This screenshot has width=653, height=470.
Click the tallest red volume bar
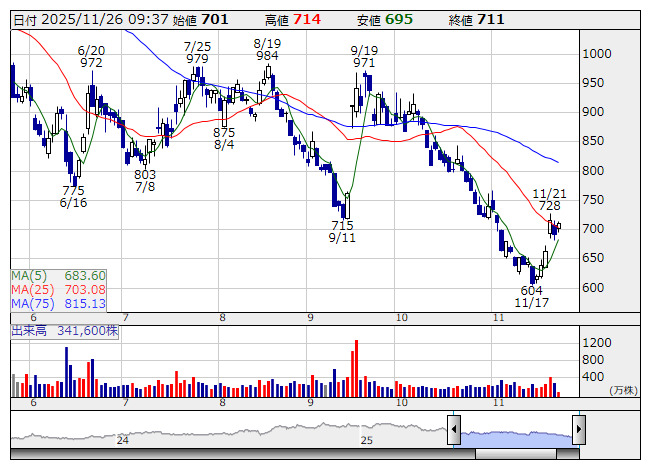pos(354,368)
